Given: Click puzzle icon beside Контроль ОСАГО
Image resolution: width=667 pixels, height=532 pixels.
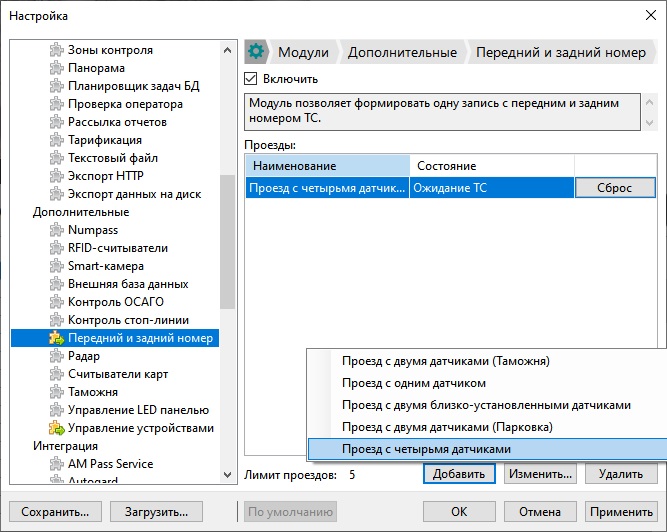Looking at the screenshot, I should (57, 302).
